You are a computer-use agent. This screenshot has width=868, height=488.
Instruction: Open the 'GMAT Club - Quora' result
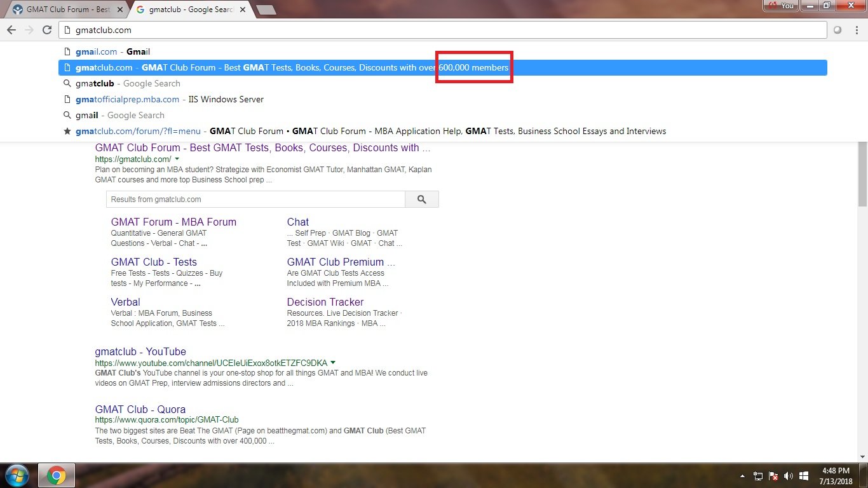tap(140, 410)
